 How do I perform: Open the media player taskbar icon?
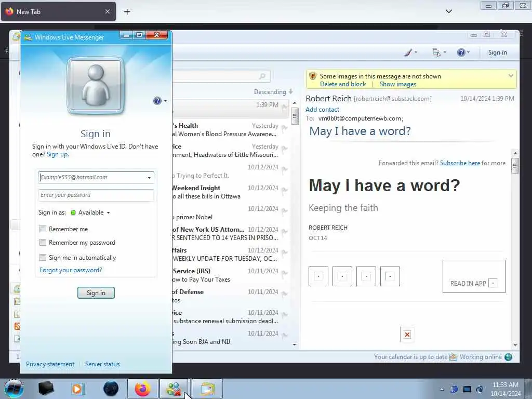(77, 389)
